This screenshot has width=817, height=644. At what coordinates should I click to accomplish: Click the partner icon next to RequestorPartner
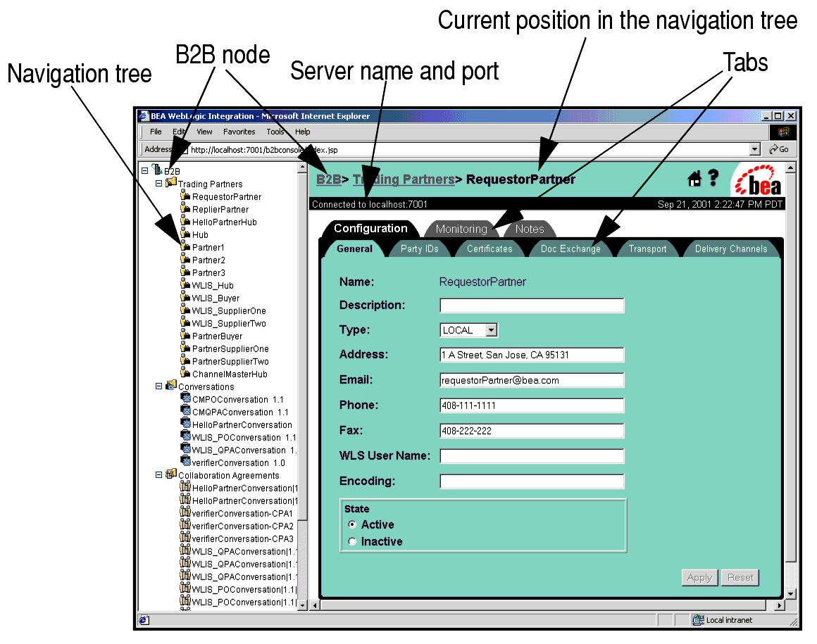point(185,195)
